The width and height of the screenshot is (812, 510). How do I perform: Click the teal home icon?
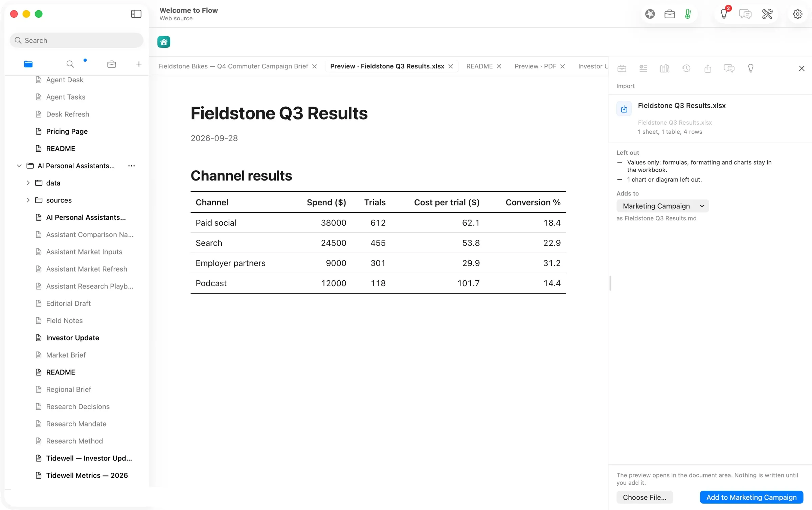tap(164, 42)
